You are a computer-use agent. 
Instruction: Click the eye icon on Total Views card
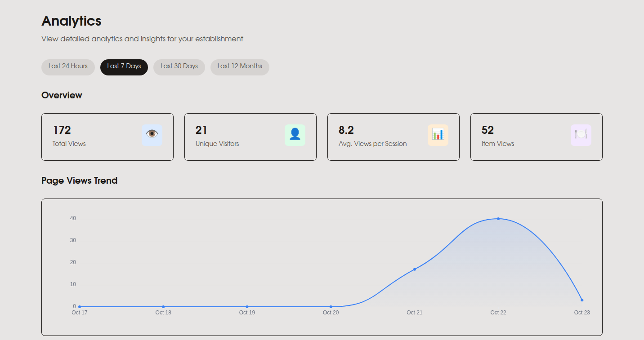coord(152,135)
